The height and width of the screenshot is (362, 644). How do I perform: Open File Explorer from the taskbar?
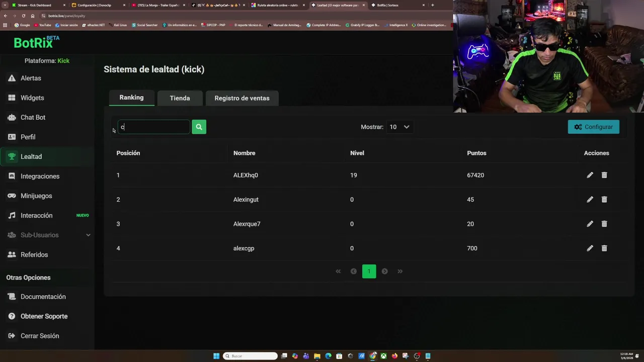(x=317, y=356)
